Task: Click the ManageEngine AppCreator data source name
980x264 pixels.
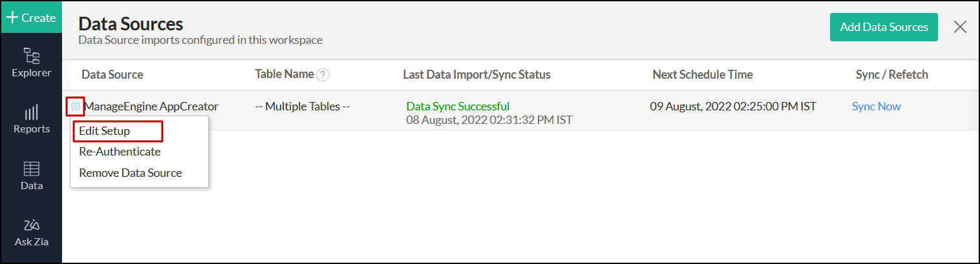Action: tap(151, 107)
